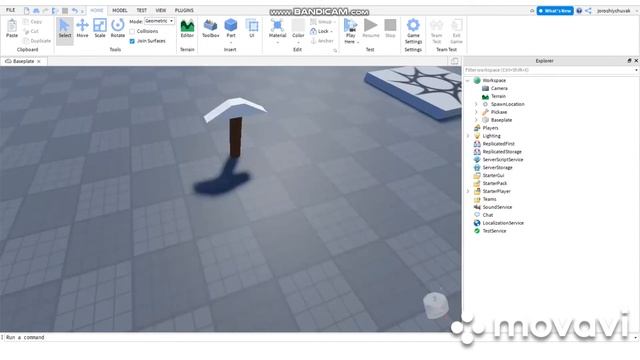Select ReplicatedStorage in Explorer
This screenshot has height=360, width=640.
pos(502,151)
